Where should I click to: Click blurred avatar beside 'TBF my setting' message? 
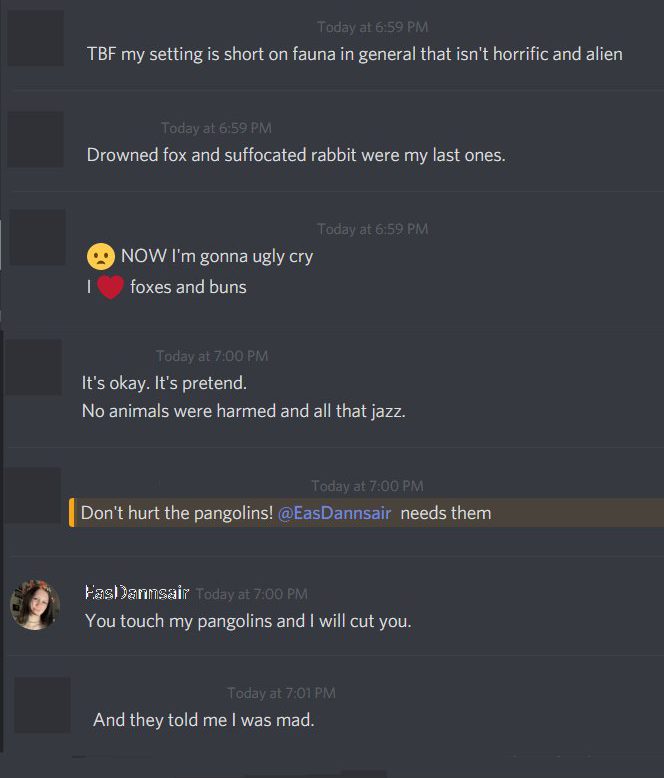pos(35,38)
